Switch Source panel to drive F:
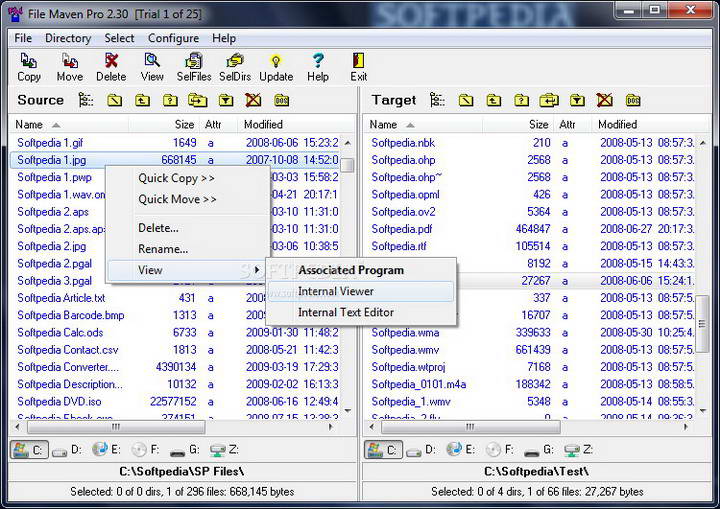The height and width of the screenshot is (509, 720). pyautogui.click(x=145, y=450)
